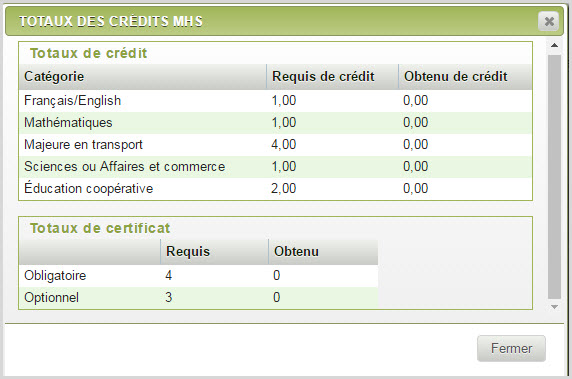The image size is (572, 379).
Task: Click the obtained value 0 for Optionnel
Action: (x=277, y=298)
